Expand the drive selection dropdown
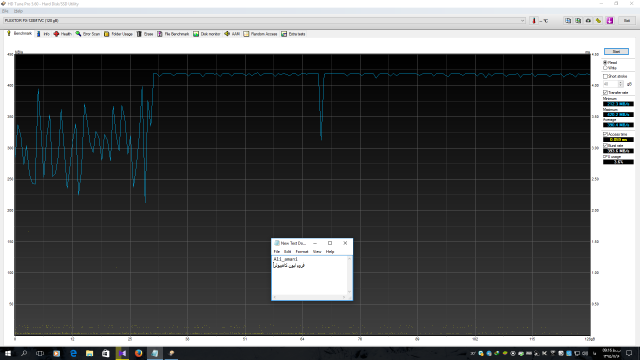The image size is (640, 360). (x=522, y=21)
